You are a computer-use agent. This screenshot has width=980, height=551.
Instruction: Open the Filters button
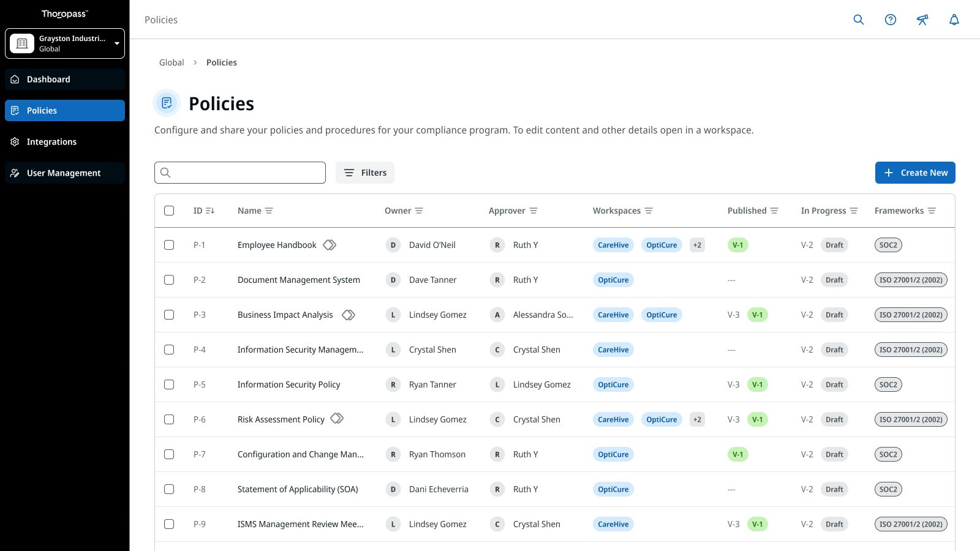365,173
